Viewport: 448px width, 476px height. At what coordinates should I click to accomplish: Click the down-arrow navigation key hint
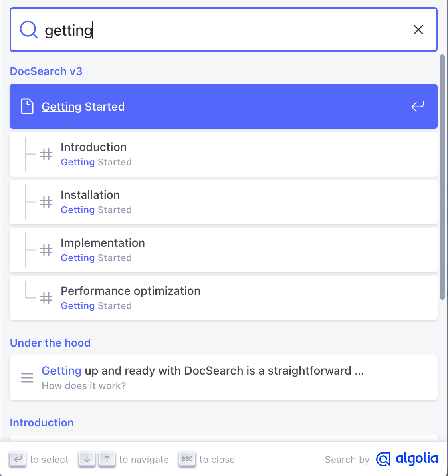tap(87, 459)
